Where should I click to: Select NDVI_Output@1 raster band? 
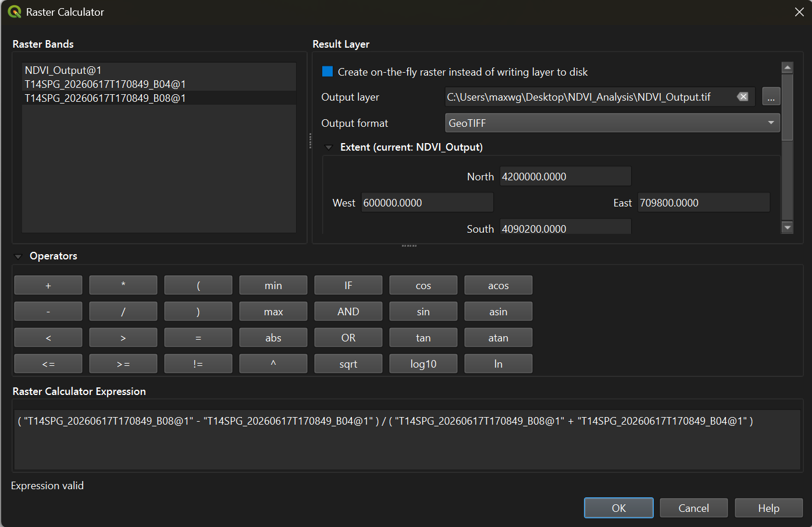tap(159, 70)
